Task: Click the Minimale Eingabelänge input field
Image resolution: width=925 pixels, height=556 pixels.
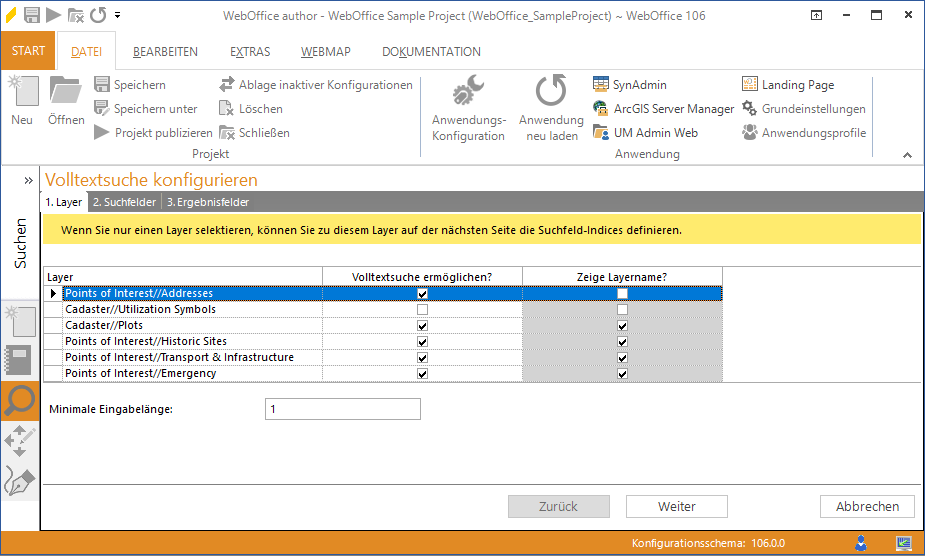Action: pos(342,409)
